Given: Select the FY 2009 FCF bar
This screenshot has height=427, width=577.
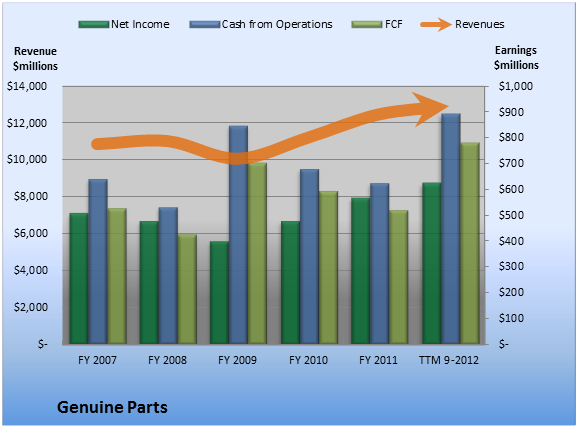Looking at the screenshot, I should coord(258,254).
